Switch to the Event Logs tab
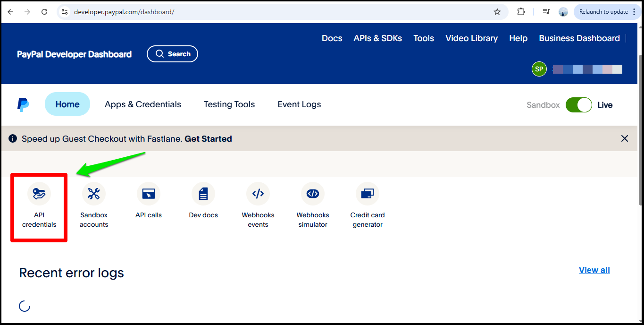The height and width of the screenshot is (325, 644). click(x=299, y=104)
